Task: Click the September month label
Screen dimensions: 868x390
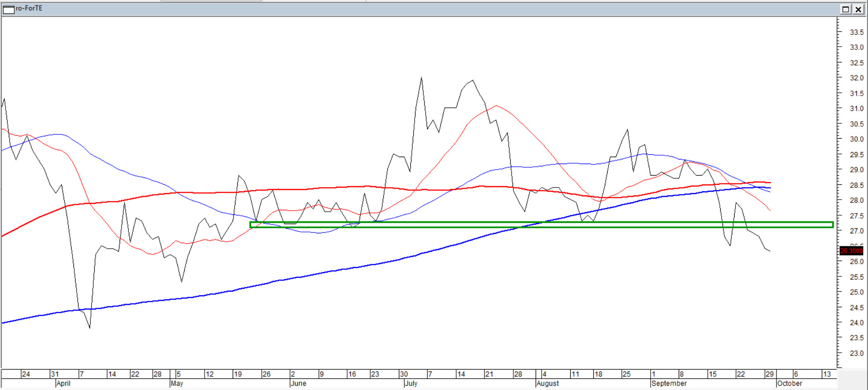Action: click(669, 384)
